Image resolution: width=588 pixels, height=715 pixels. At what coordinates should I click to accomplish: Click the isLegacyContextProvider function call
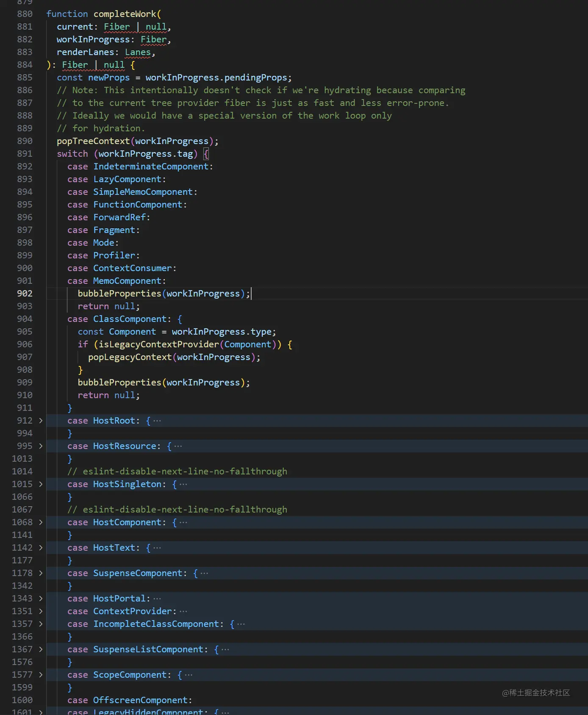point(159,344)
